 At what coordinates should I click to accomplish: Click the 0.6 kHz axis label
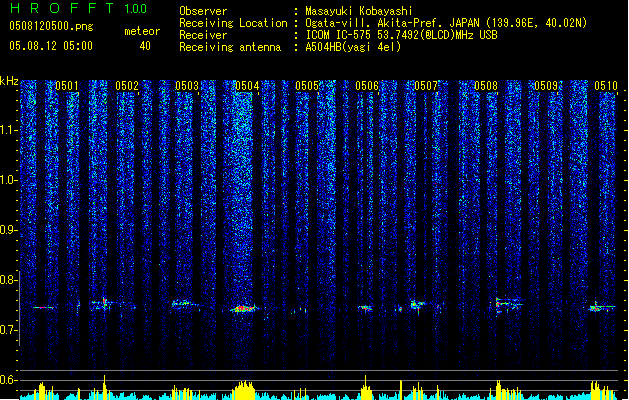(x=9, y=380)
